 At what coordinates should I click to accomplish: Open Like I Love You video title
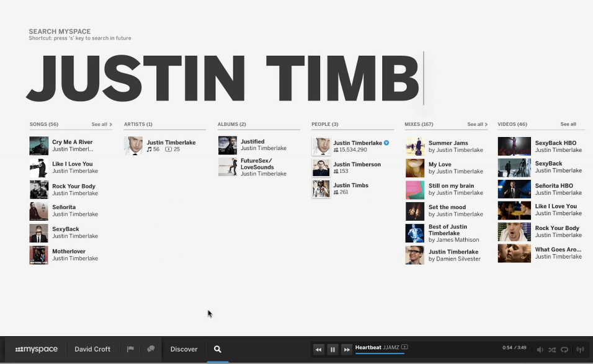tap(556, 206)
